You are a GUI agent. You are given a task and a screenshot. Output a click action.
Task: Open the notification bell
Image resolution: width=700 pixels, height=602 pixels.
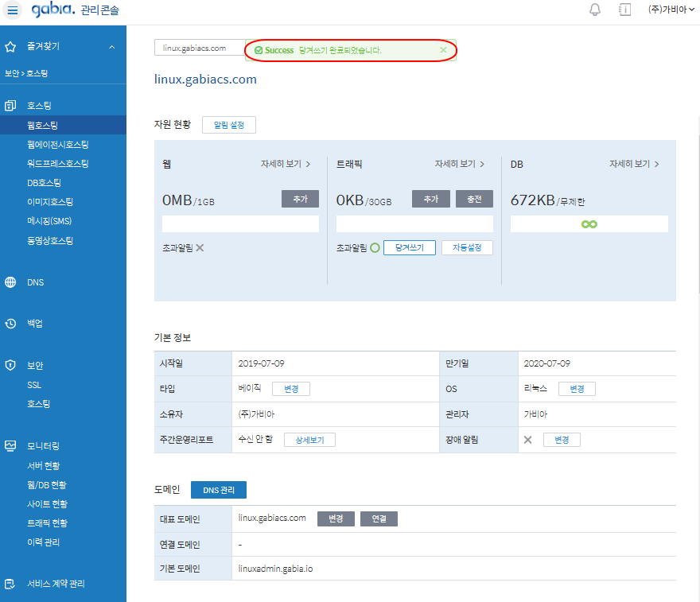click(595, 10)
